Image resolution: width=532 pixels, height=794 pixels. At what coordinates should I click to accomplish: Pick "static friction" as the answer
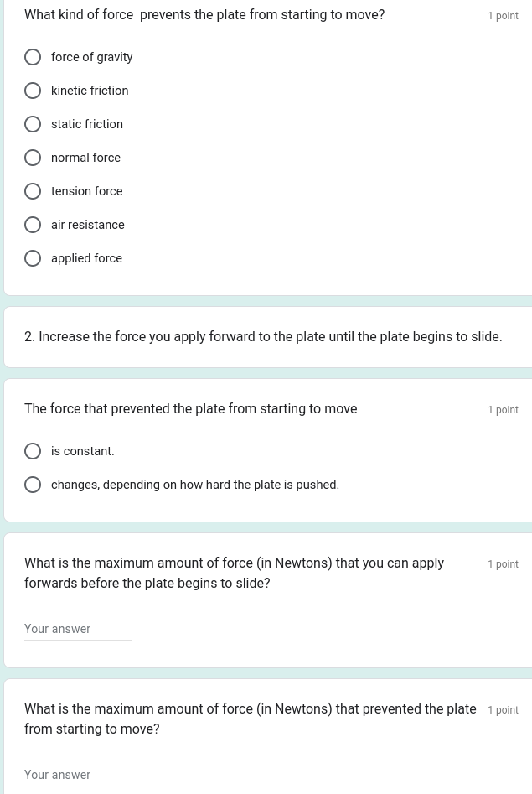click(33, 124)
